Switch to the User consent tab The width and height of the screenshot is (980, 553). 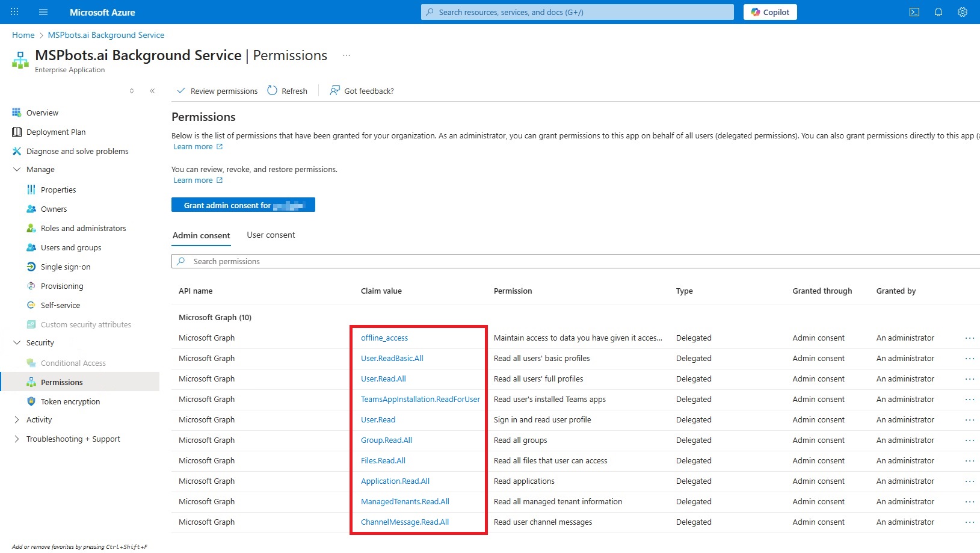271,235
